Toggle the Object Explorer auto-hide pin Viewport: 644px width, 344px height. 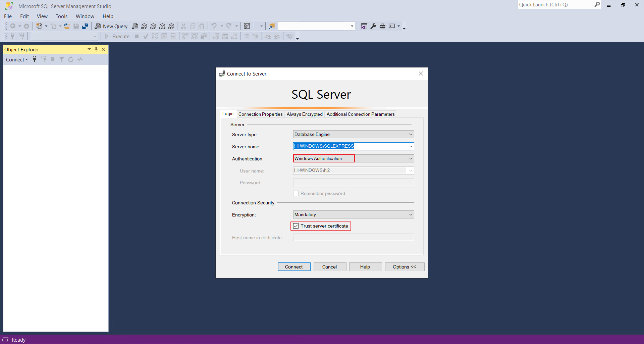(96, 49)
